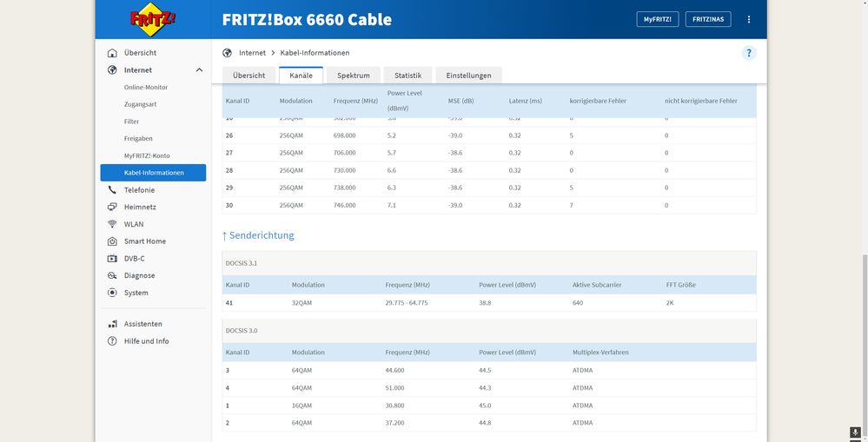Image resolution: width=868 pixels, height=442 pixels.
Task: Click power level 7.1 in channel 30 row
Action: coord(391,205)
